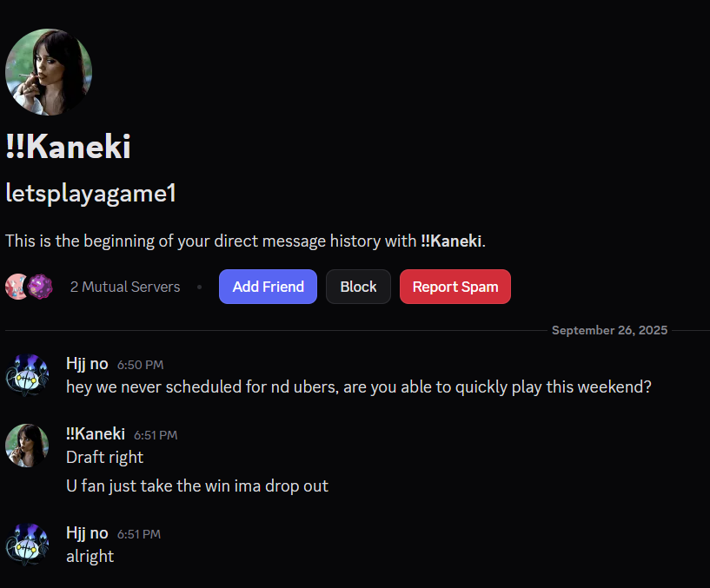Open the large !!Kaneki profile avatar
Image resolution: width=710 pixels, height=588 pixels.
click(49, 72)
